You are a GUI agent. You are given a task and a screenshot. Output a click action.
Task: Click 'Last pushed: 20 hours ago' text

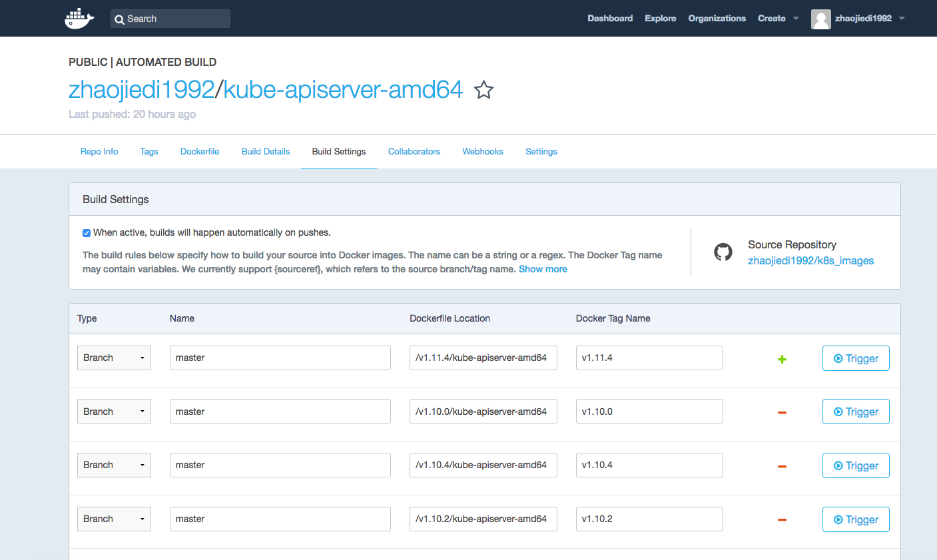132,115
